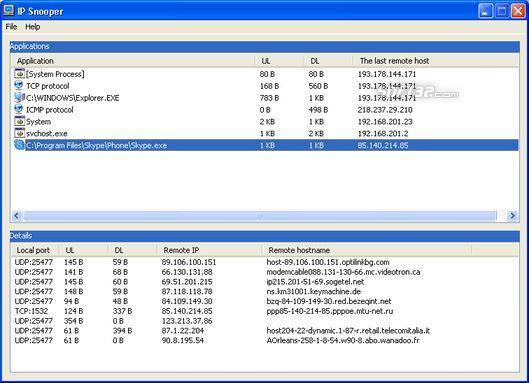Click the System row window icon
Viewport: 529px width, 383px height.
pyautogui.click(x=20, y=121)
